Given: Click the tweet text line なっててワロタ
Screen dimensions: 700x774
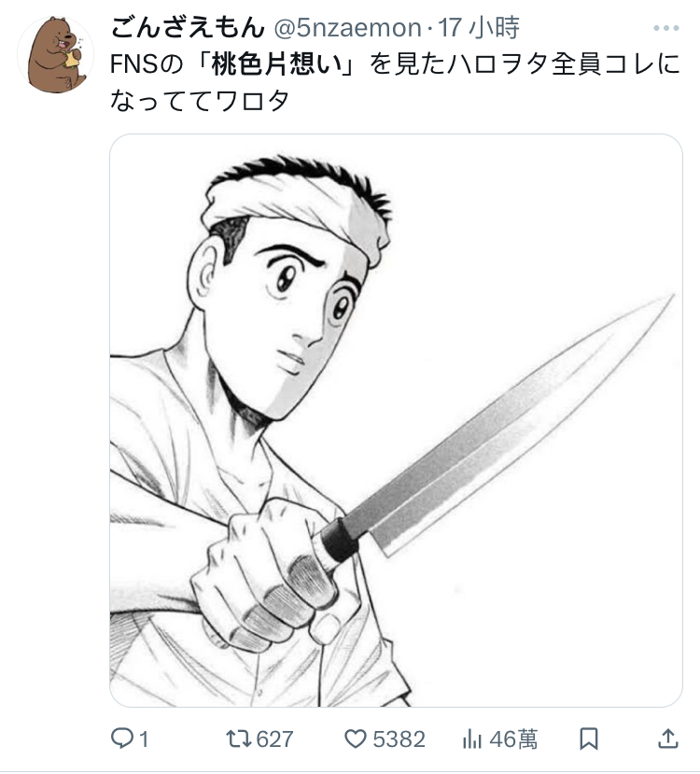Looking at the screenshot, I should point(200,101).
